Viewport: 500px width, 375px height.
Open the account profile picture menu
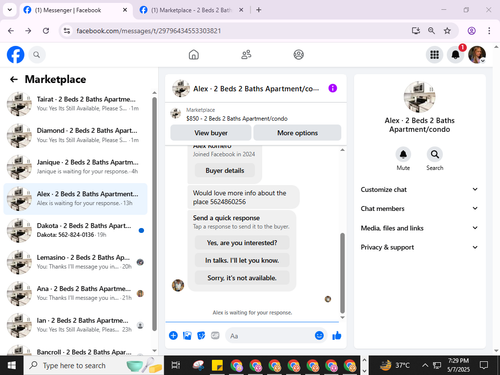(477, 55)
